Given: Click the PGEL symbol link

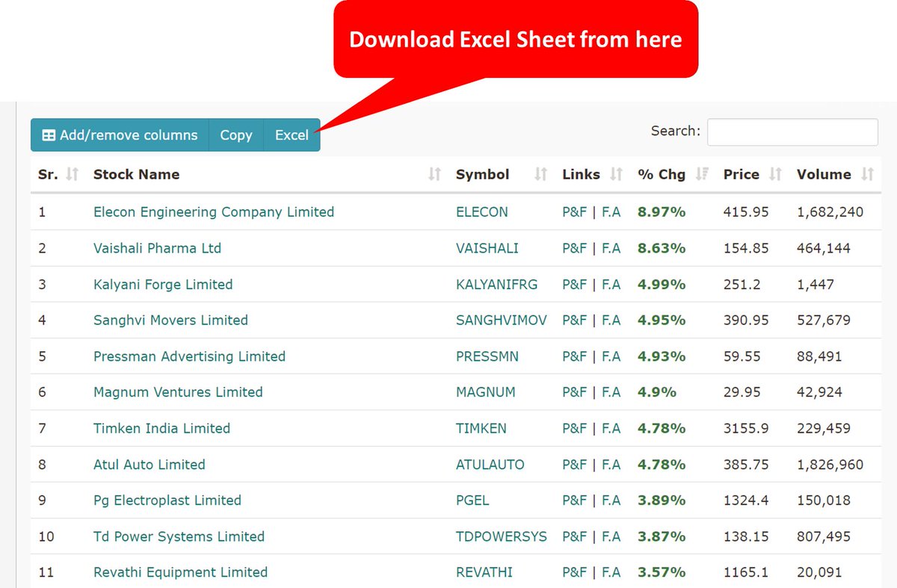Looking at the screenshot, I should [x=472, y=501].
